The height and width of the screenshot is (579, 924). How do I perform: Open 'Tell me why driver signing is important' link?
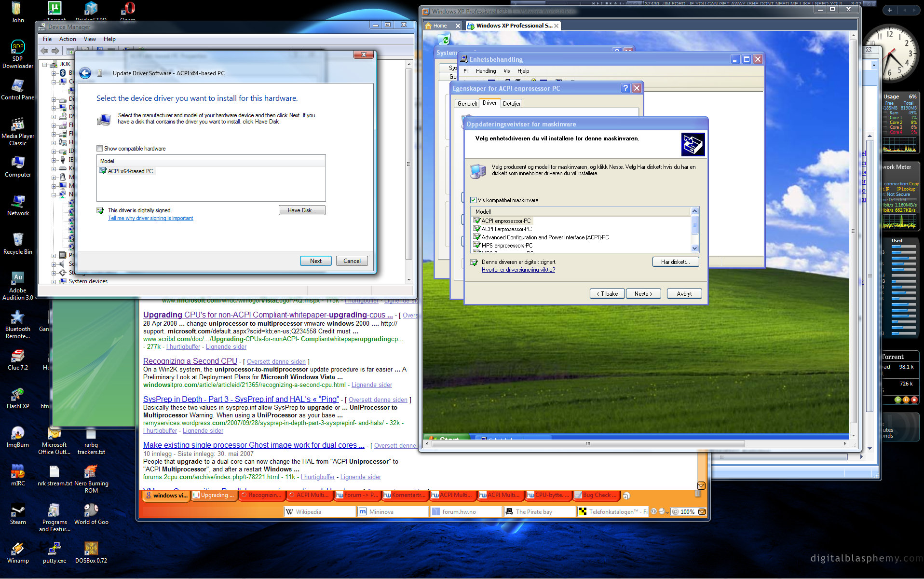click(x=150, y=219)
